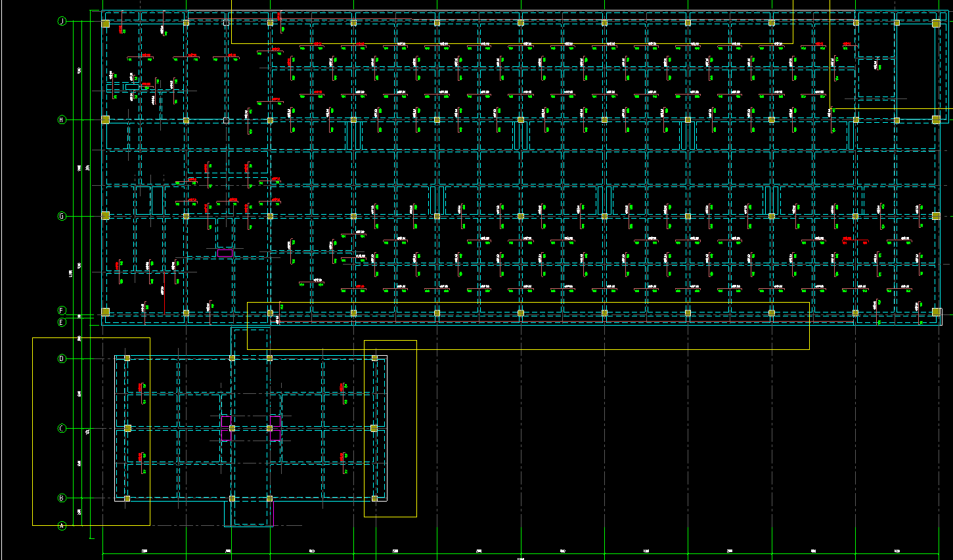Pick the rightmost column square on axis J
Viewport: 953px width, 560px height.
(936, 24)
